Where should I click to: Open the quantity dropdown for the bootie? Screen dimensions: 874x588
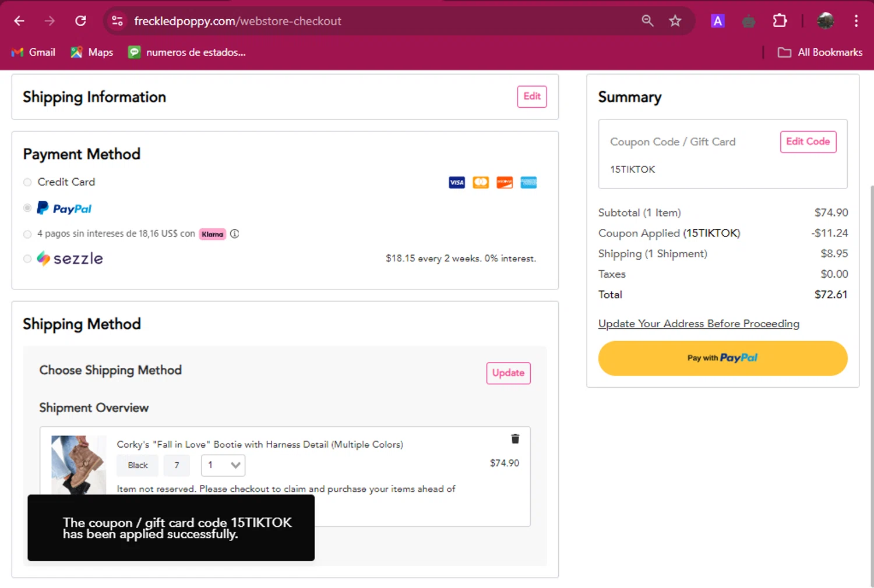[x=223, y=465]
